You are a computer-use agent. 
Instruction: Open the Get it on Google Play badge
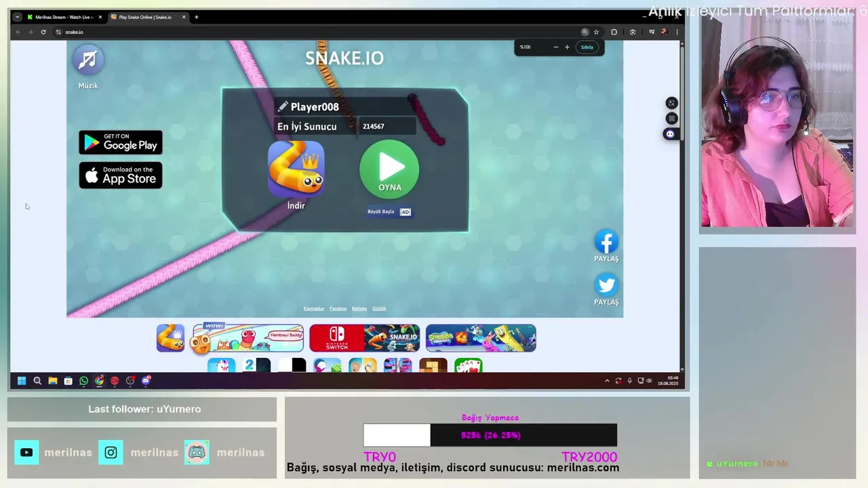click(121, 142)
